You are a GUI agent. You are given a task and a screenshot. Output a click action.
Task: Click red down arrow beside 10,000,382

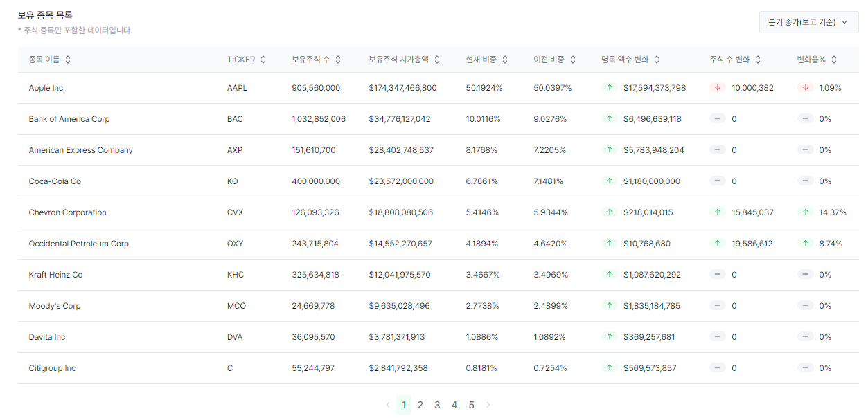(x=718, y=88)
